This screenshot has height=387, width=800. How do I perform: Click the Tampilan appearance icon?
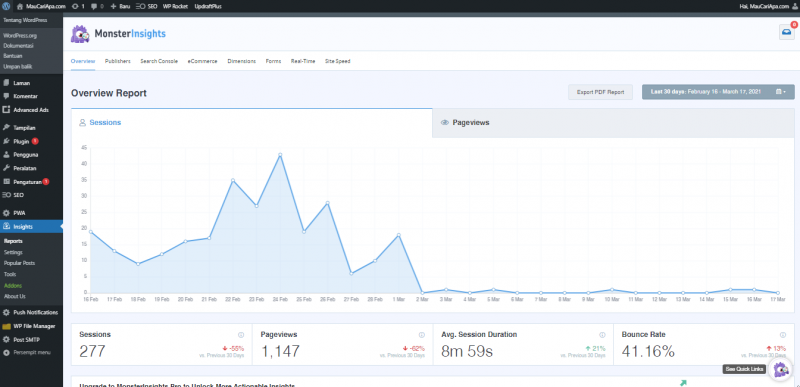[x=6, y=127]
